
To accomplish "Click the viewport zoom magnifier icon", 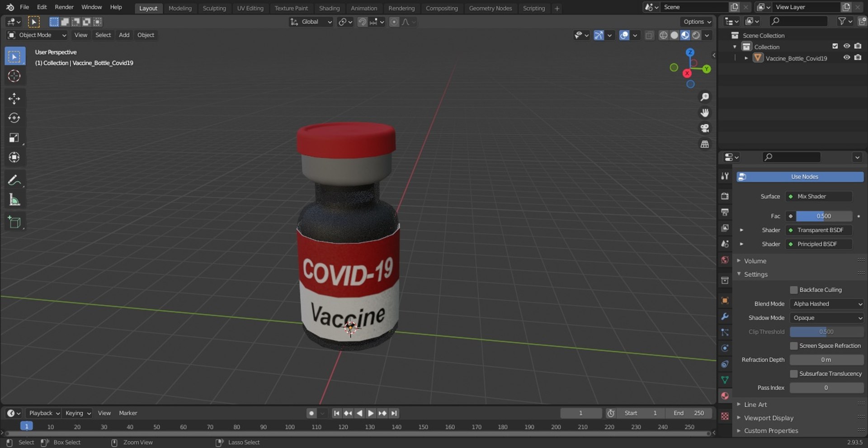I will (x=704, y=97).
